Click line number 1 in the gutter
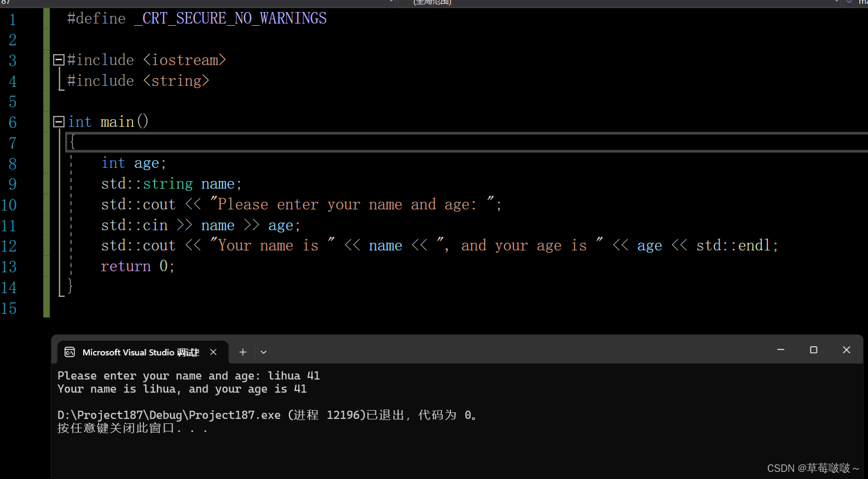 [x=12, y=20]
